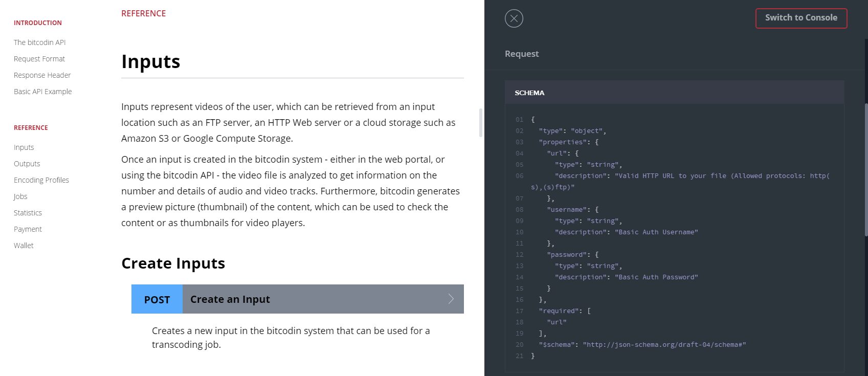Screen dimensions: 868x376
Task: Click the "url": { schema line
Action: 563,153
